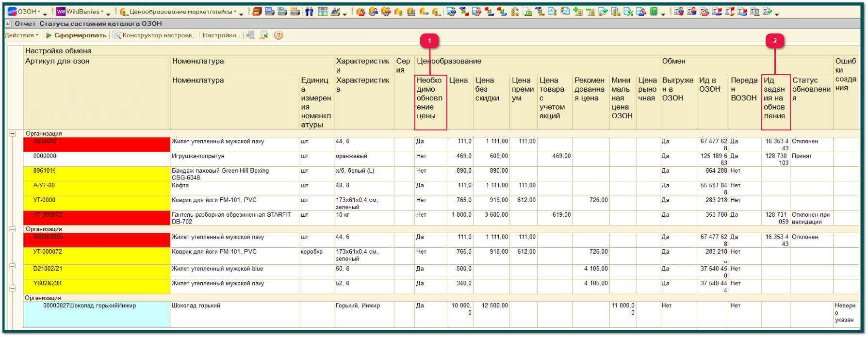Open Конструктор настроек
Screen dimensions: 868x337
154,35
